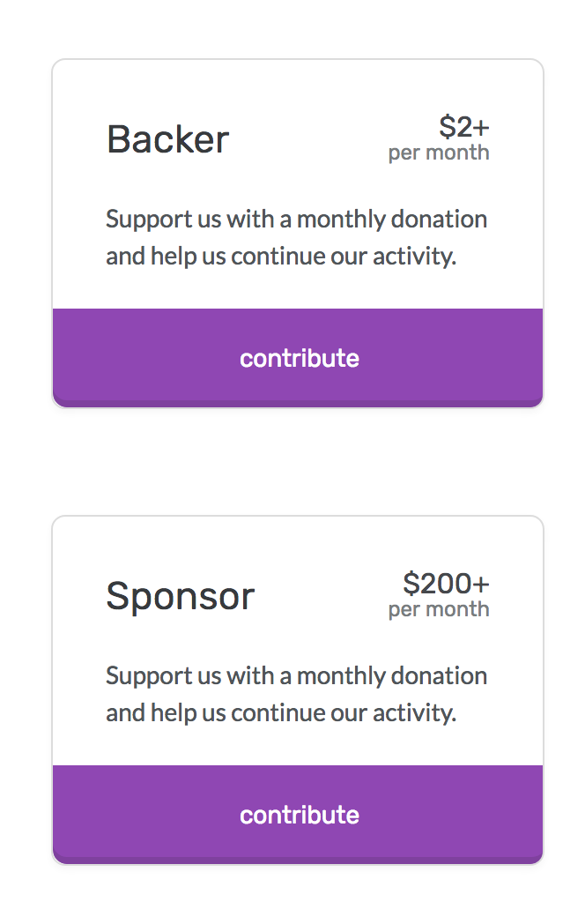
Task: Click 'Support us' line in Sponsor card
Action: click(296, 676)
